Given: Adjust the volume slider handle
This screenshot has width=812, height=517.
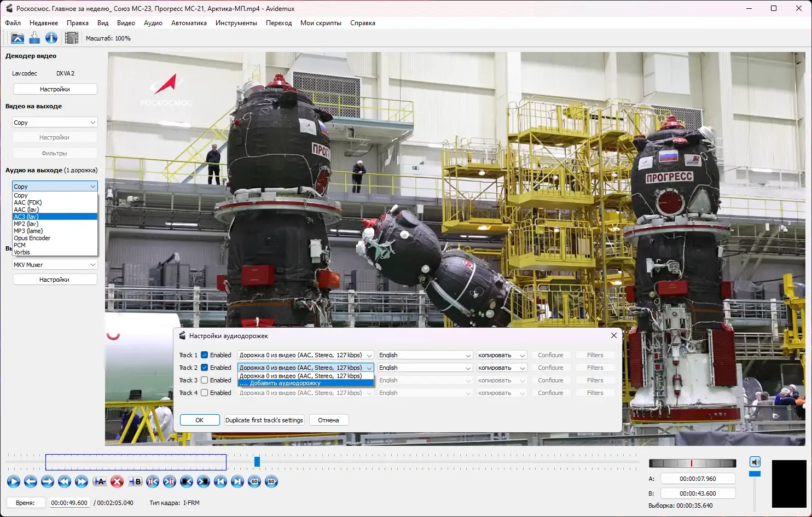Looking at the screenshot, I should pyautogui.click(x=755, y=474).
